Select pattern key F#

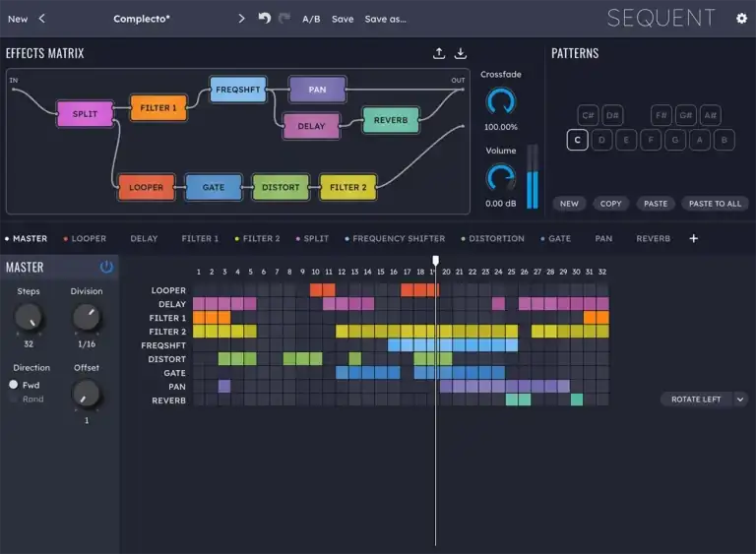[661, 115]
